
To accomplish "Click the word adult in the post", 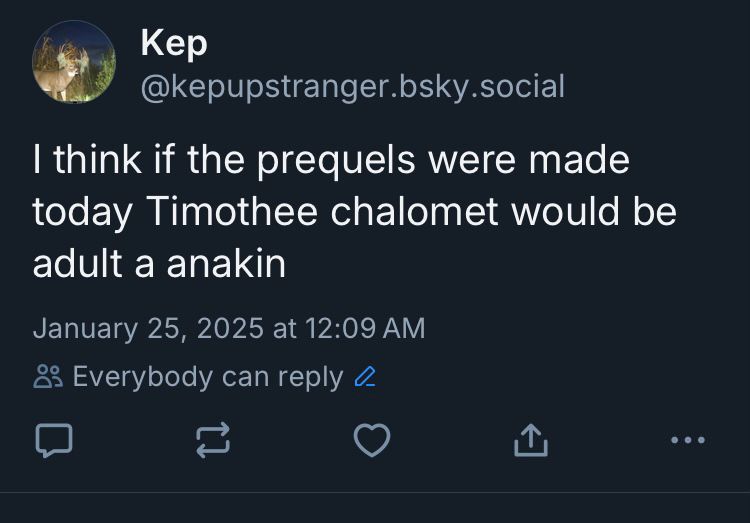I will click(x=76, y=264).
